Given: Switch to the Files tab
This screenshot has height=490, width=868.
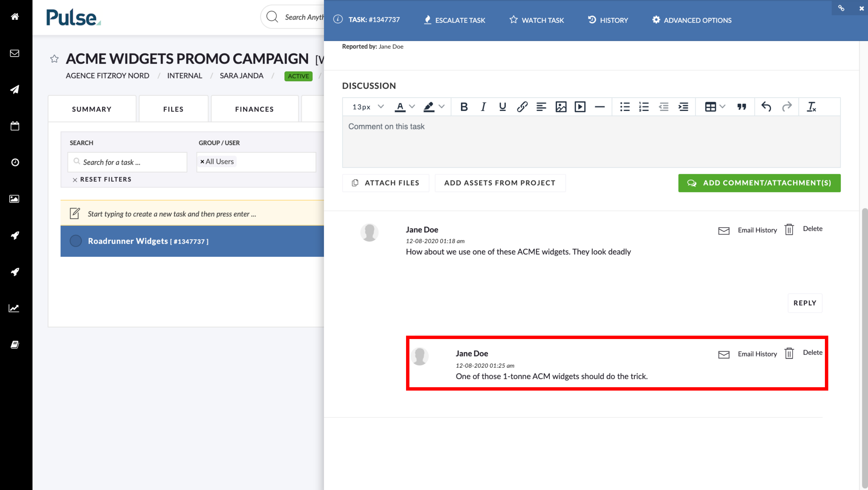Looking at the screenshot, I should pyautogui.click(x=173, y=109).
